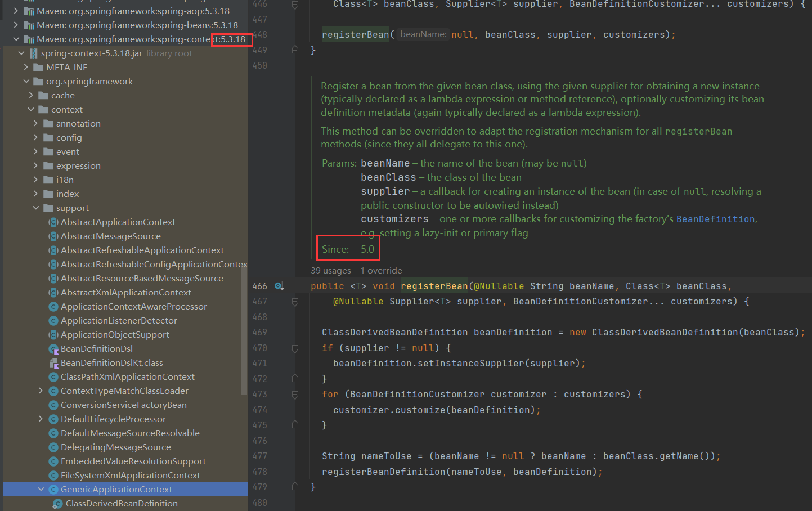
Task: Collapse the spring-context Maven library node
Action: [x=16, y=39]
